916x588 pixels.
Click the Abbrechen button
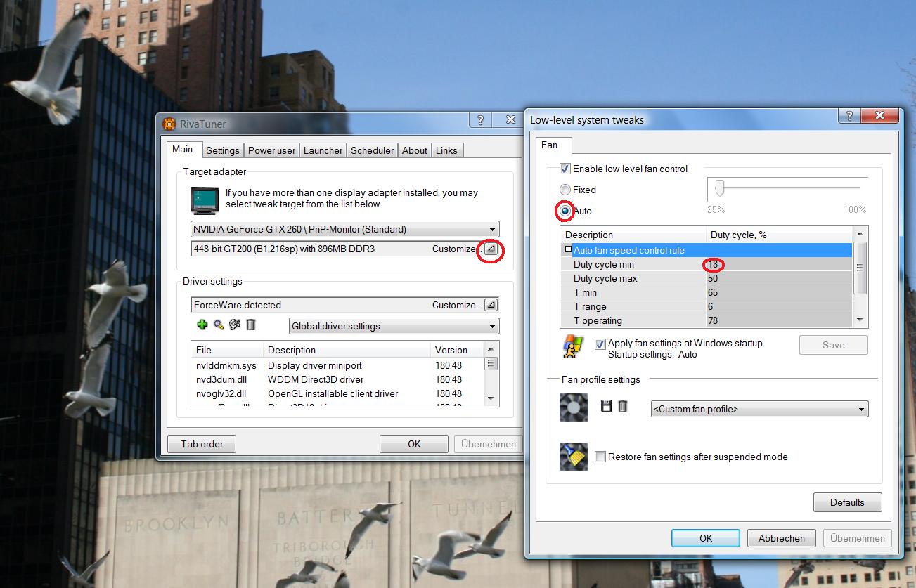coord(782,538)
